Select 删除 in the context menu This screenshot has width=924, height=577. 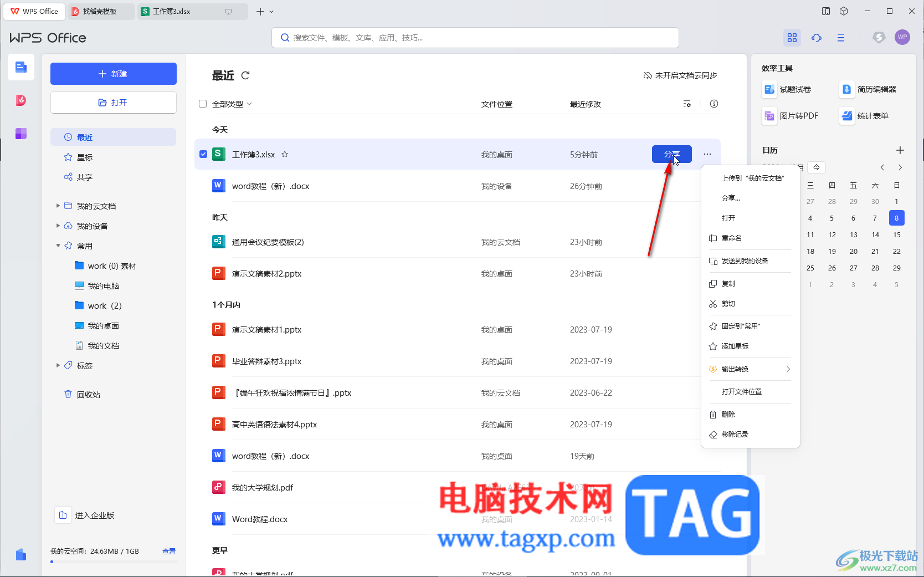750,415
